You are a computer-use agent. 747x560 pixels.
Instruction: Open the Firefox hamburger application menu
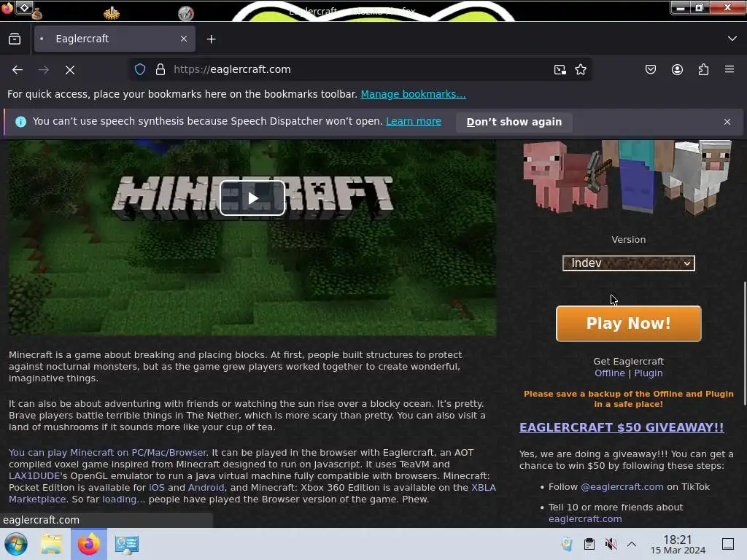point(729,69)
